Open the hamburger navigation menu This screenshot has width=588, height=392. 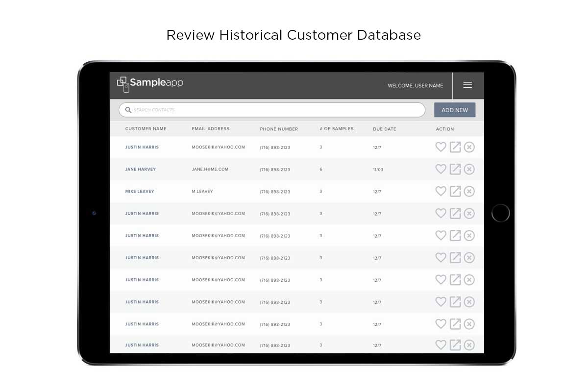pos(467,85)
